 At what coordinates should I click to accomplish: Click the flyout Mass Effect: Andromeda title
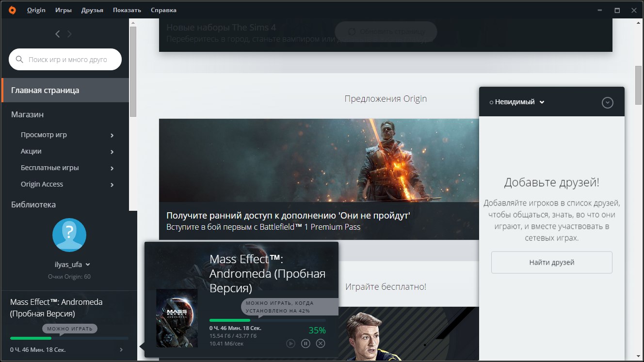267,274
